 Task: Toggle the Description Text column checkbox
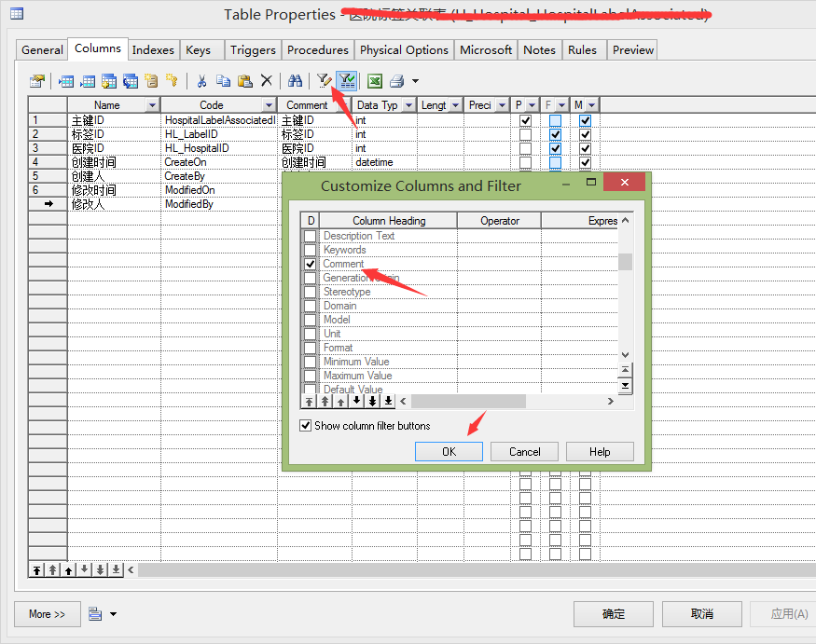(x=311, y=236)
